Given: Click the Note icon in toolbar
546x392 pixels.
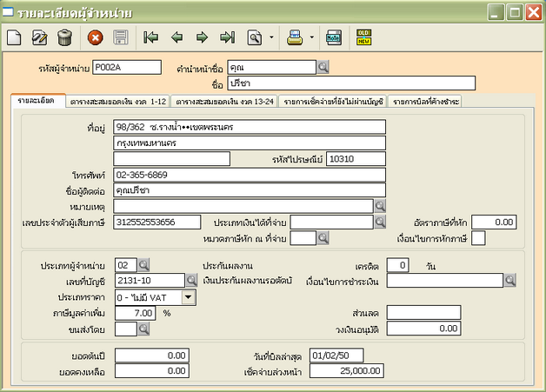Looking at the screenshot, I should coord(333,37).
